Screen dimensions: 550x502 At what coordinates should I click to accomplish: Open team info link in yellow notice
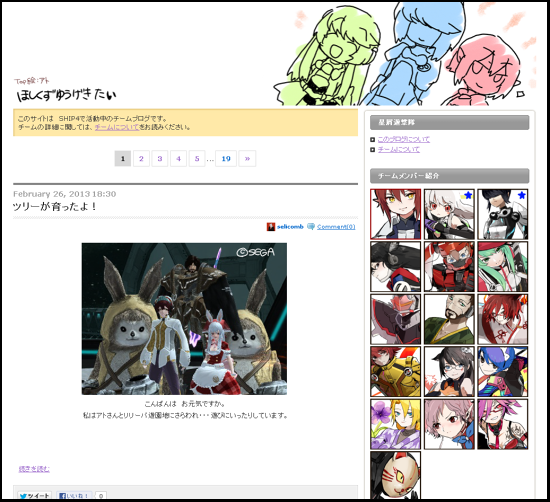117,127
